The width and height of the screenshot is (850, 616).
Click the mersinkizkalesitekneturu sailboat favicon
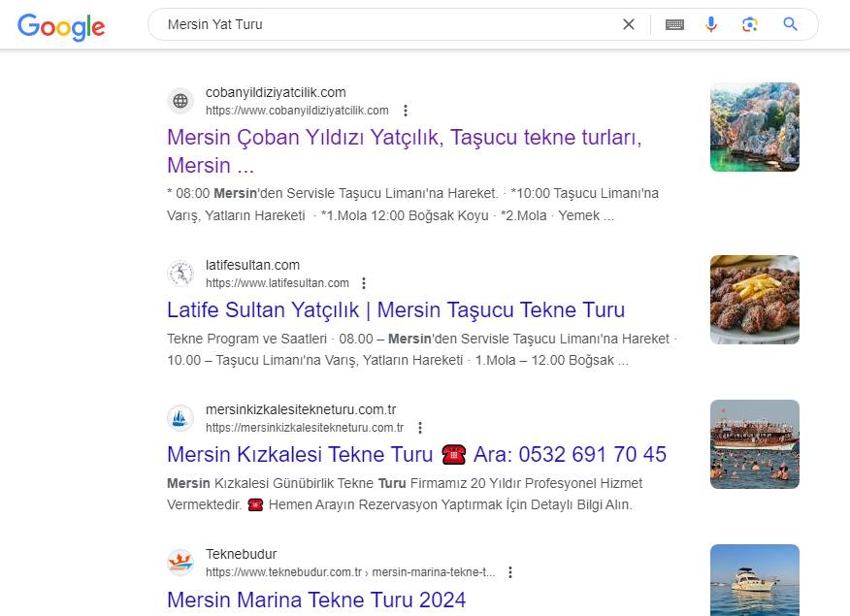click(180, 418)
